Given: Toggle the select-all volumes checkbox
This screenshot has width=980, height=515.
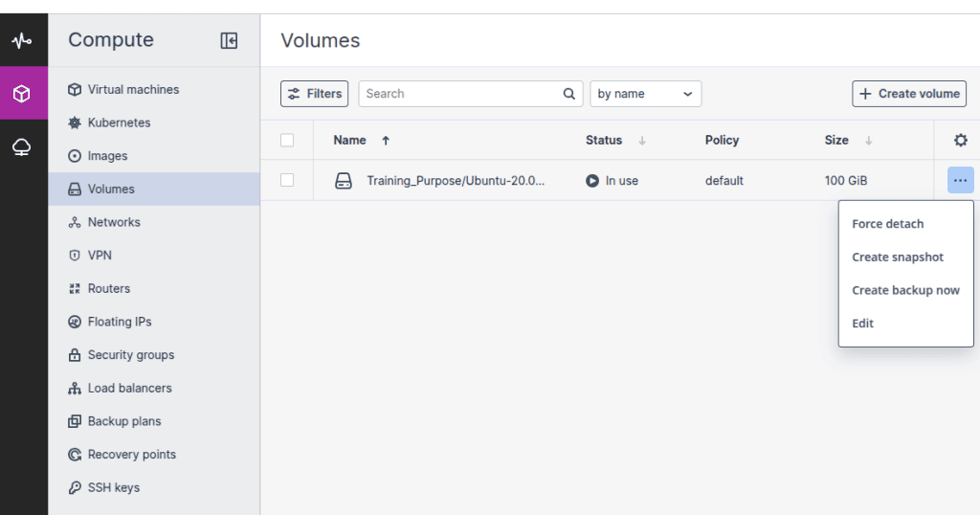Looking at the screenshot, I should [x=287, y=141].
